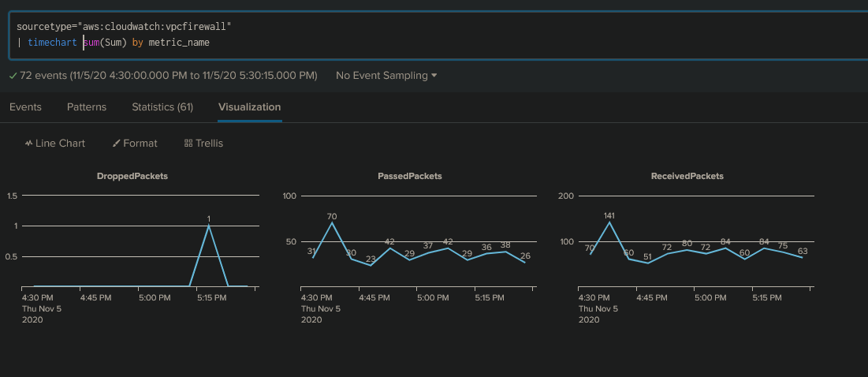Click the 5:00 PM label on PassedPackets axis
Image resolution: width=868 pixels, height=377 pixels.
[432, 298]
